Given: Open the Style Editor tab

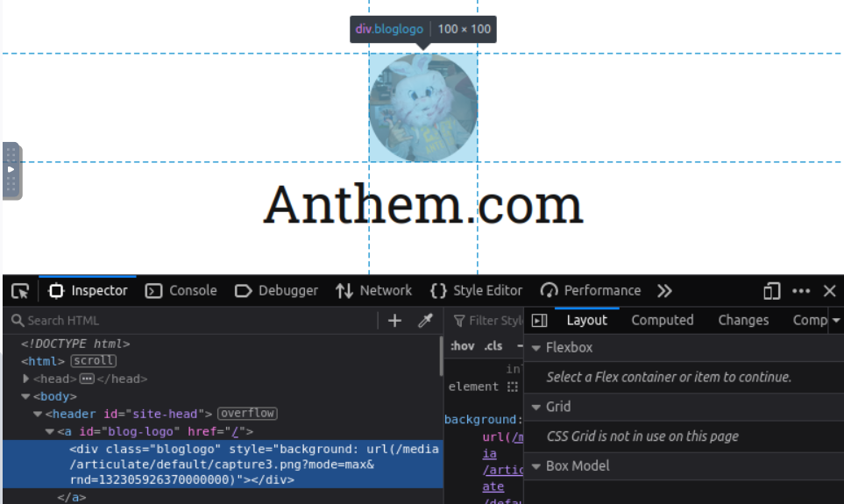Looking at the screenshot, I should (477, 291).
